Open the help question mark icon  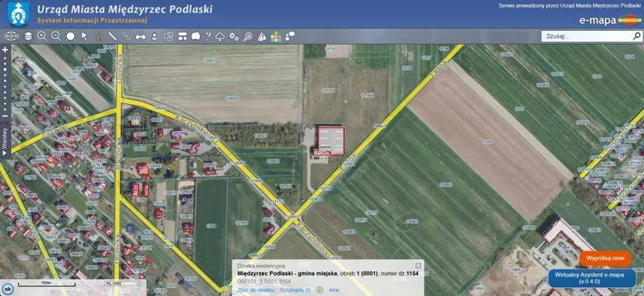tap(208, 36)
